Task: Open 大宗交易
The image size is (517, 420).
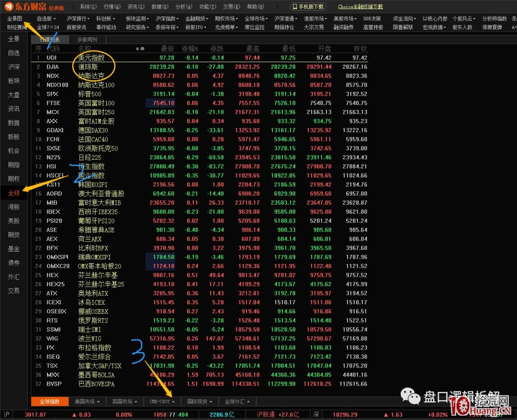Action: click(x=314, y=27)
